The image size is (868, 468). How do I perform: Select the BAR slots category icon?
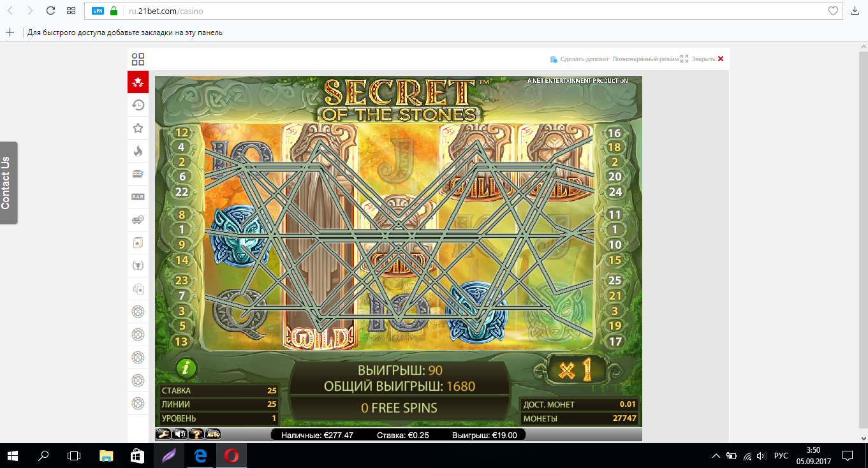coord(138,197)
